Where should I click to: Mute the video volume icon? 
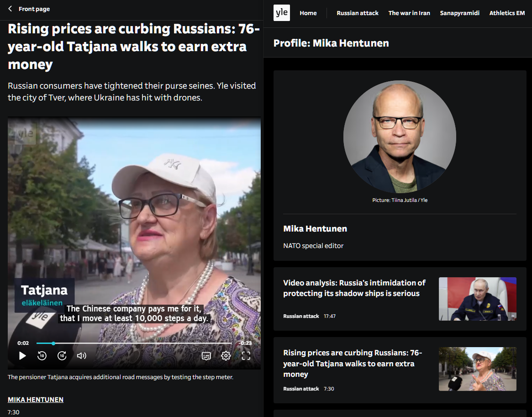point(81,356)
